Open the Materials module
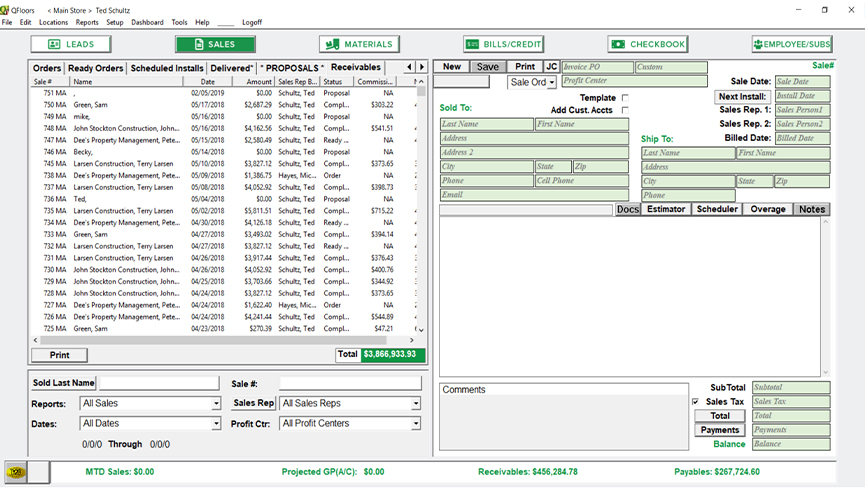The width and height of the screenshot is (865, 492). tap(359, 44)
